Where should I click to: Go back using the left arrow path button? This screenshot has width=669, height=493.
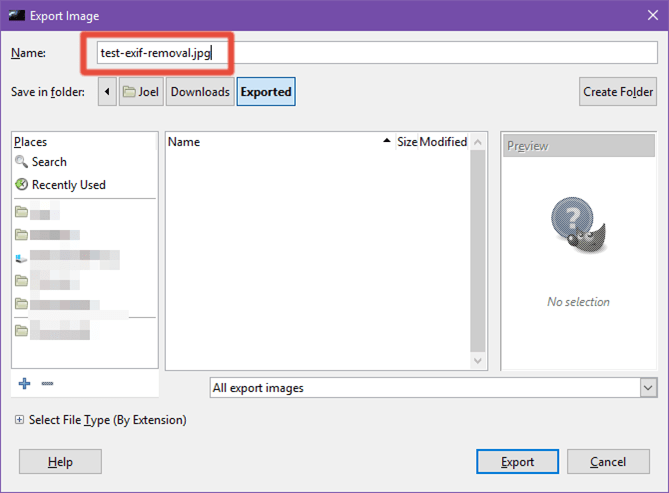[107, 91]
